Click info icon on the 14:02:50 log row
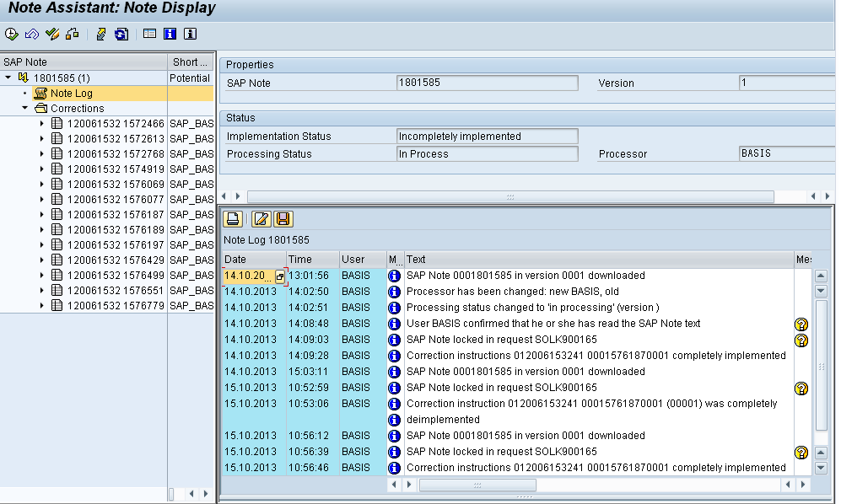Image resolution: width=841 pixels, height=504 pixels. pyautogui.click(x=394, y=292)
